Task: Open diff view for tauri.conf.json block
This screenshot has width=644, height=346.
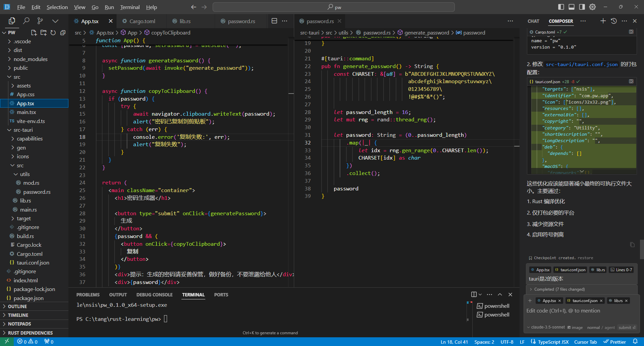Action: pos(631,81)
